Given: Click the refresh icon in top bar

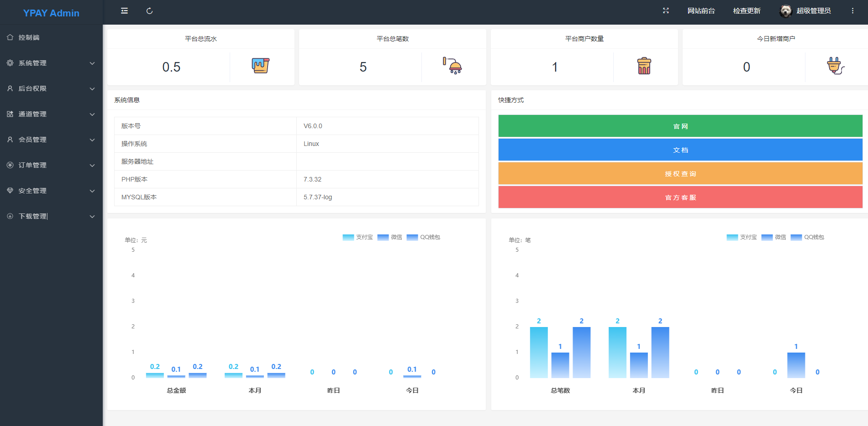Looking at the screenshot, I should 149,11.
